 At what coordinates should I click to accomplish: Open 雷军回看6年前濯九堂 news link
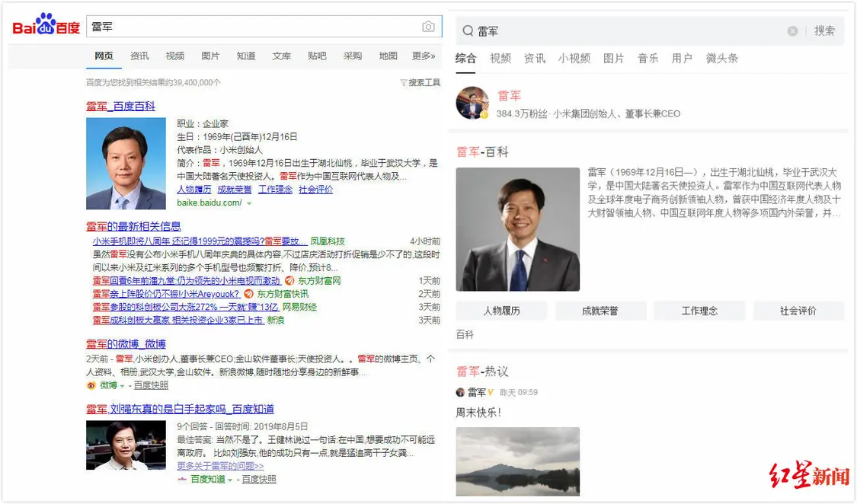(187, 281)
